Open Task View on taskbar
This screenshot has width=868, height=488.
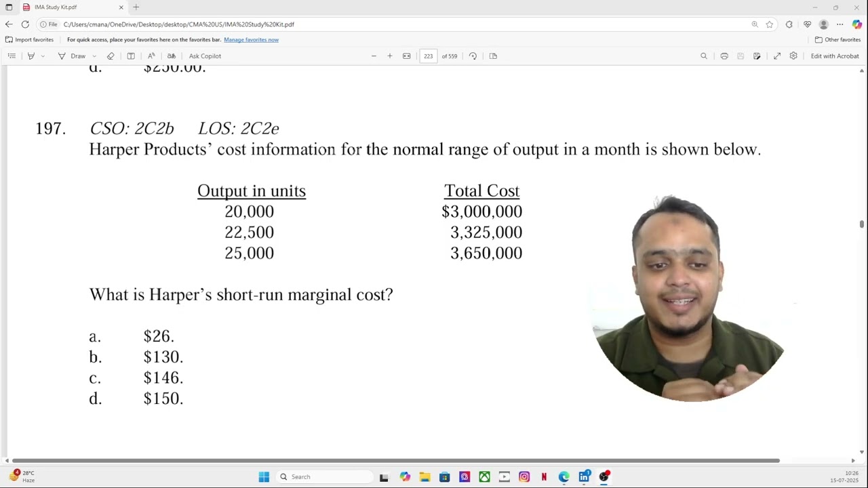coord(384,477)
